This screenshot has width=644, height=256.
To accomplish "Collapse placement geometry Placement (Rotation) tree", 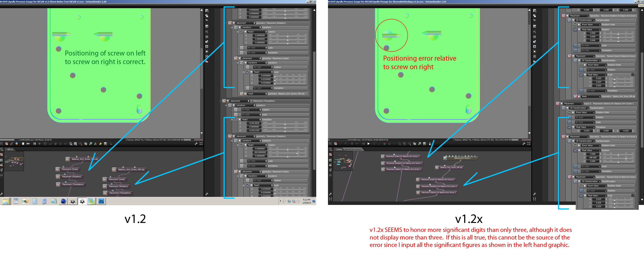I will click(234, 23).
